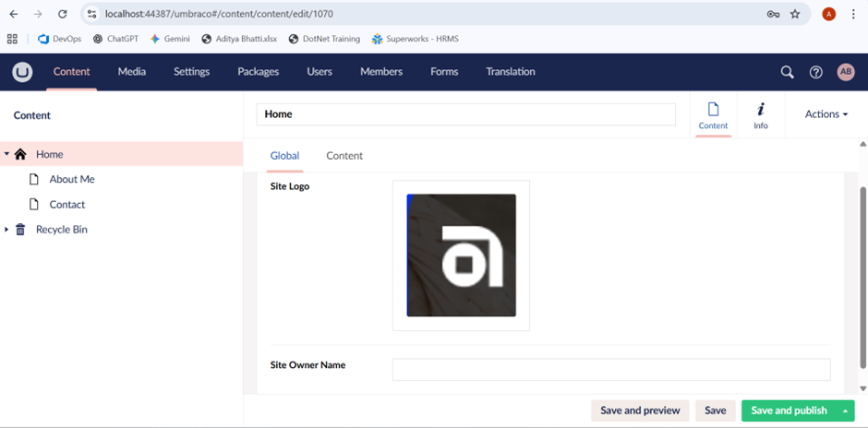Image resolution: width=868 pixels, height=428 pixels.
Task: Click the Save and preview button
Action: pyautogui.click(x=640, y=410)
